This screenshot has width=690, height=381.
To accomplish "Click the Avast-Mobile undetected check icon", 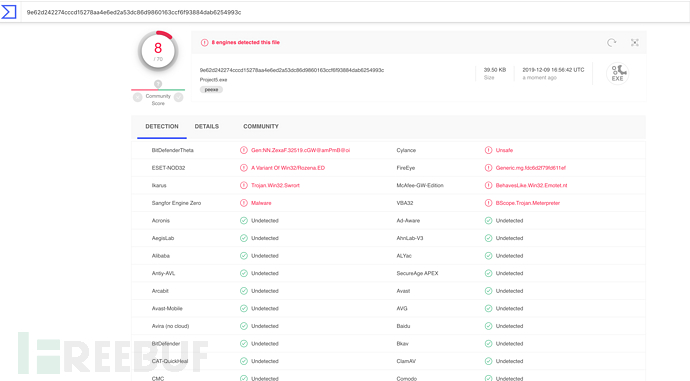I will coord(244,308).
